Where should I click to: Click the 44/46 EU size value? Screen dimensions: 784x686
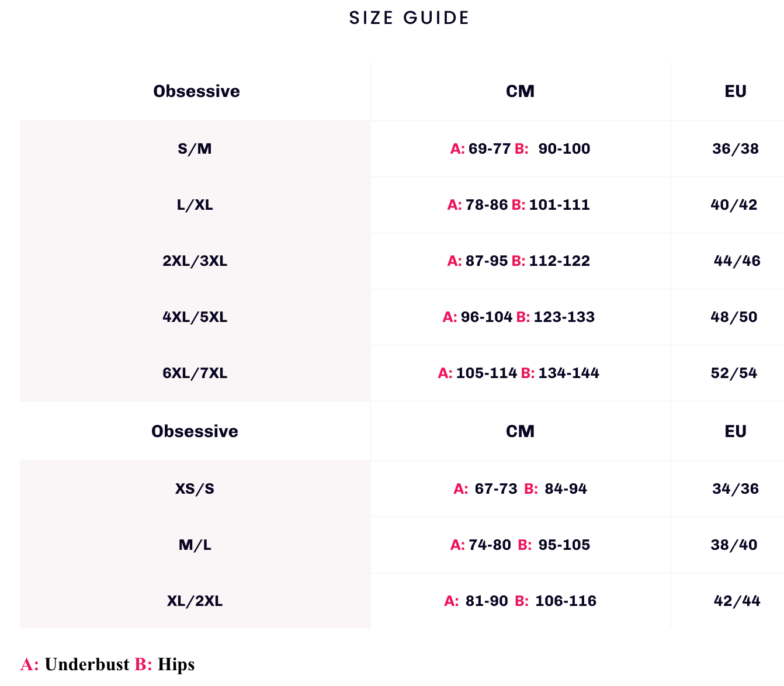(x=737, y=261)
